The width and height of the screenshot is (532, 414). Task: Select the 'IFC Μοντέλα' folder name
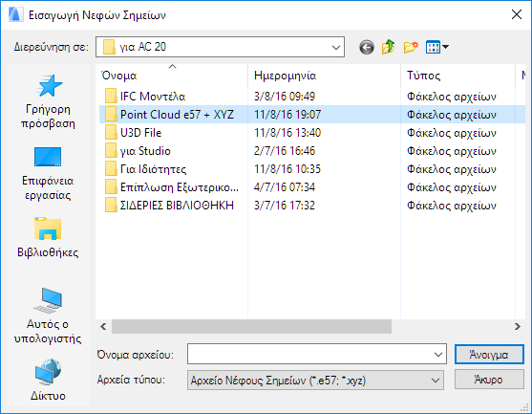(153, 97)
